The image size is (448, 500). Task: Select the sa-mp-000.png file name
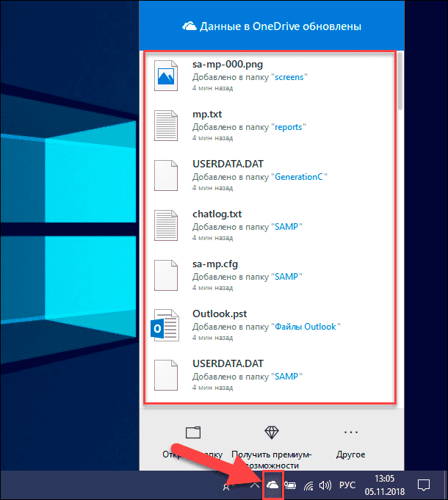tap(228, 65)
